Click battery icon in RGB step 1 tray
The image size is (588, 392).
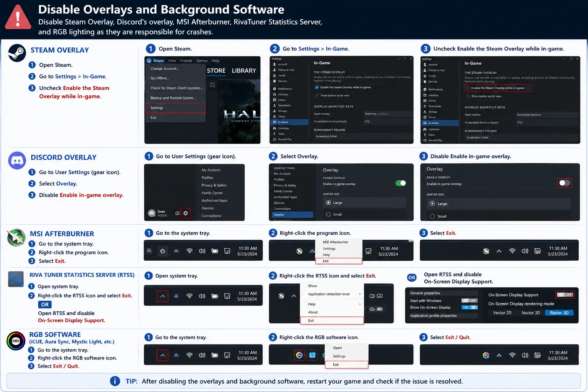[x=215, y=355]
